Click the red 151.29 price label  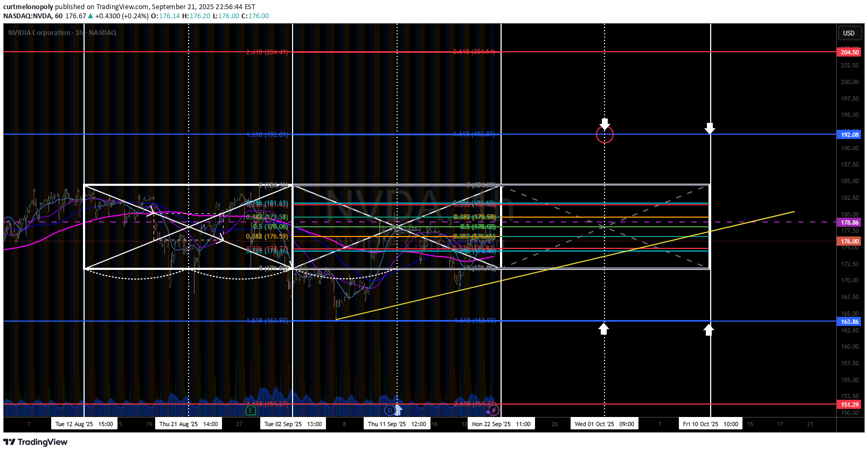(x=850, y=405)
